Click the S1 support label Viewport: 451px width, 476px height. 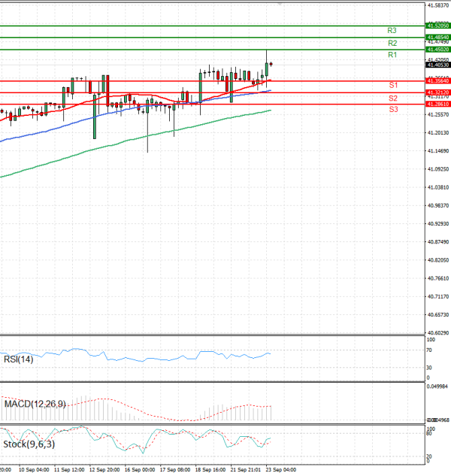click(393, 85)
